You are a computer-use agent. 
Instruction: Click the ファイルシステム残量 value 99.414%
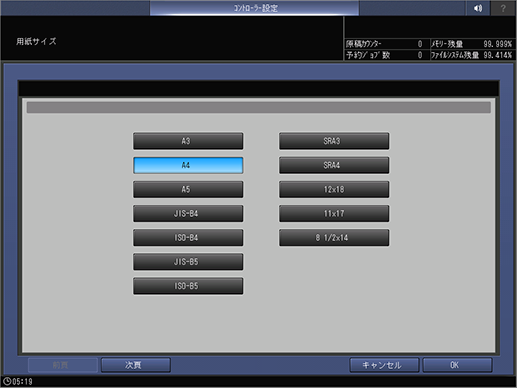pyautogui.click(x=497, y=55)
